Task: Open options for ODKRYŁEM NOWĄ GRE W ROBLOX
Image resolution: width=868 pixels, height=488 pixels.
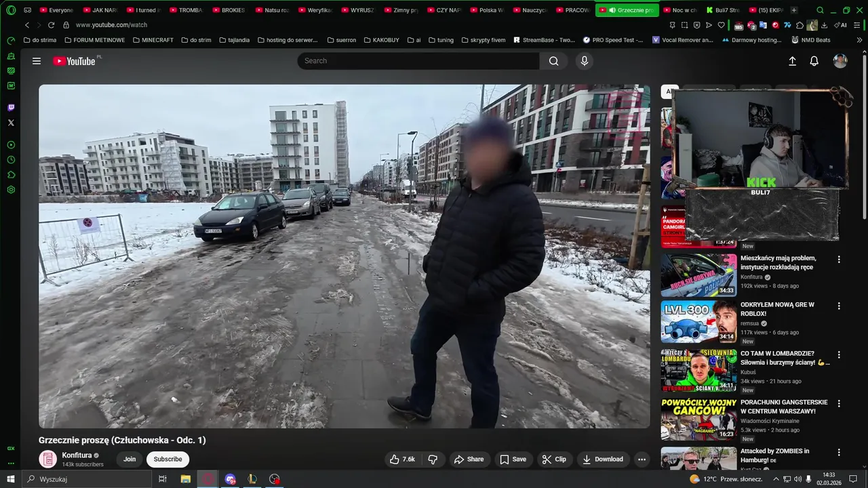Action: [839, 306]
